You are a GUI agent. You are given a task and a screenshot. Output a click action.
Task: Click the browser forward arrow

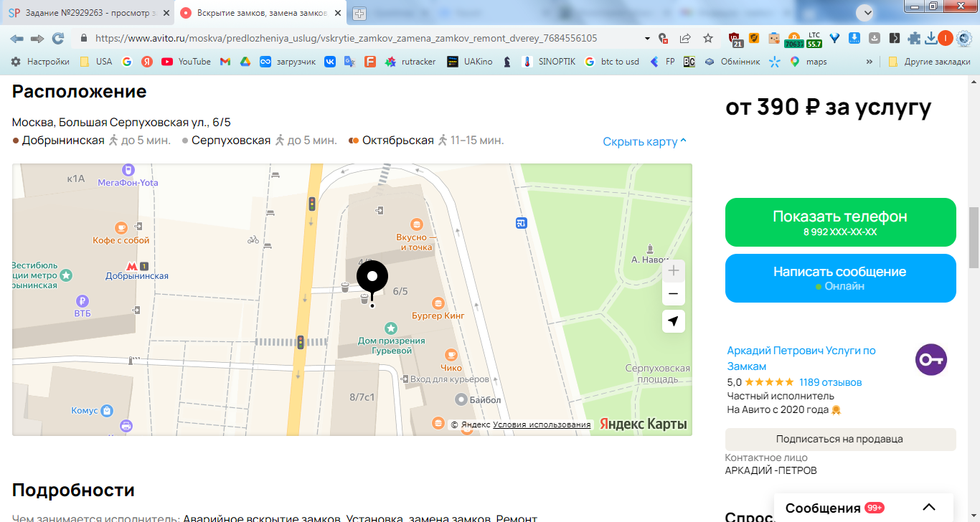pyautogui.click(x=37, y=39)
